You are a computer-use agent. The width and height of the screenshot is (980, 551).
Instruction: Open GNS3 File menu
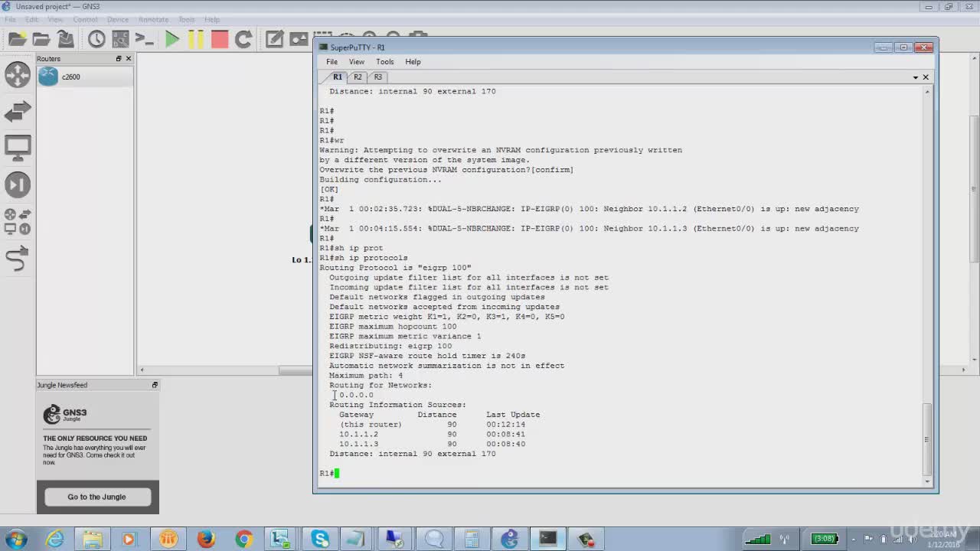(x=10, y=19)
